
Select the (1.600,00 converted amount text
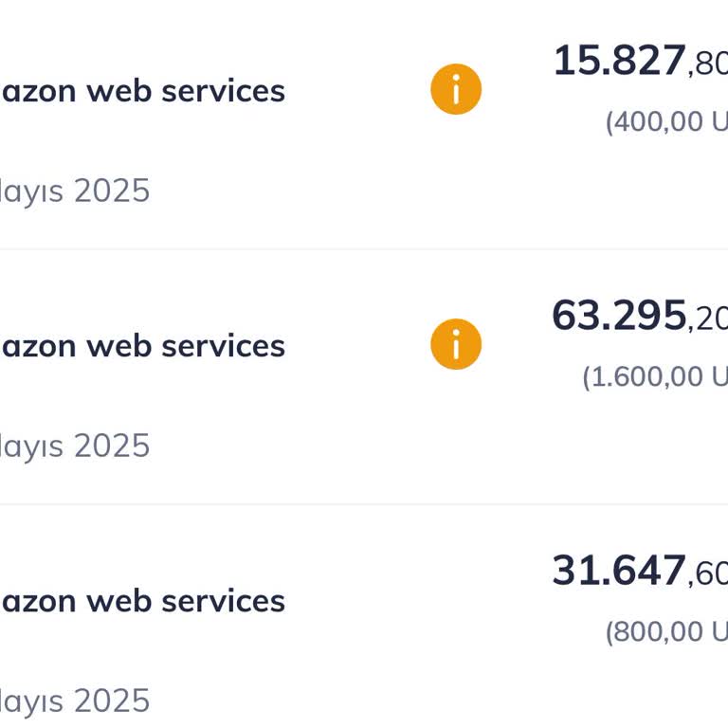pyautogui.click(x=655, y=377)
